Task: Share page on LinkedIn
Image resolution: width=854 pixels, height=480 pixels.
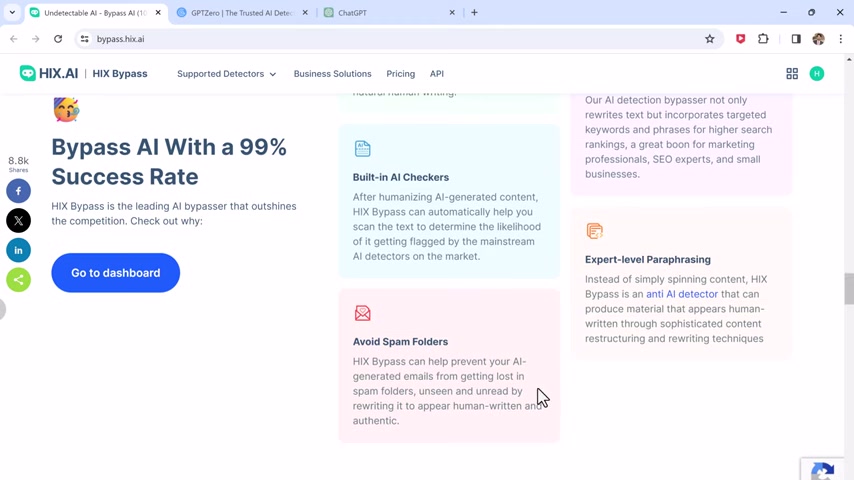Action: click(19, 250)
